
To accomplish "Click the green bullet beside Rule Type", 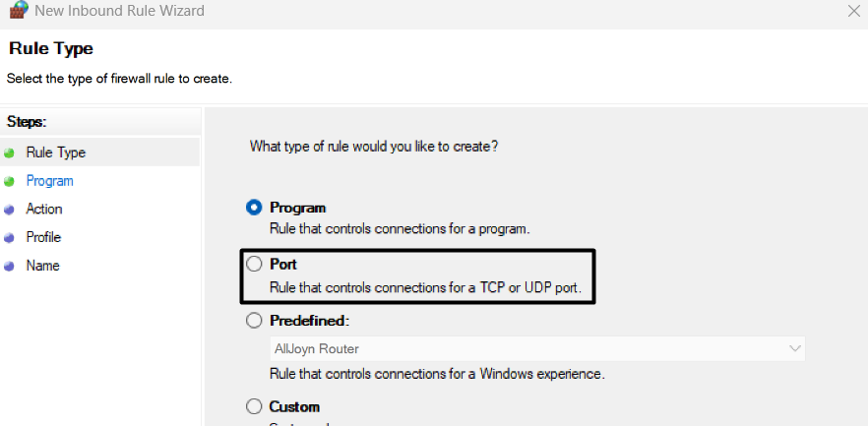I will (x=10, y=152).
